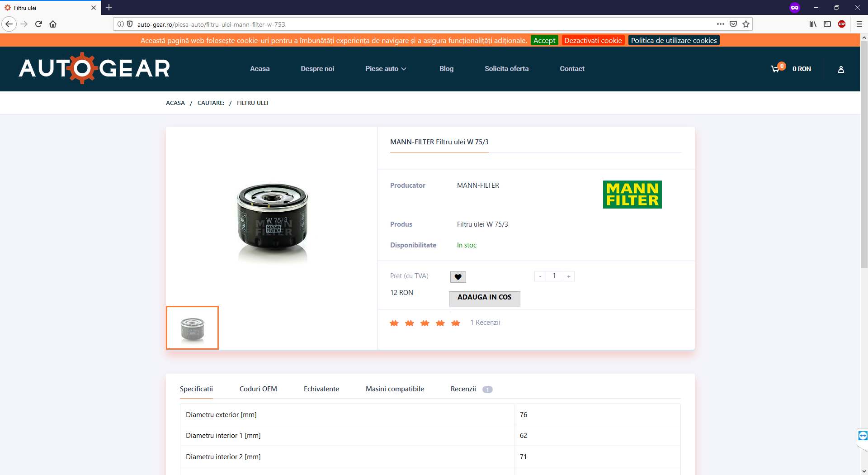Click the browser forward arrow
The image size is (868, 475).
24,24
